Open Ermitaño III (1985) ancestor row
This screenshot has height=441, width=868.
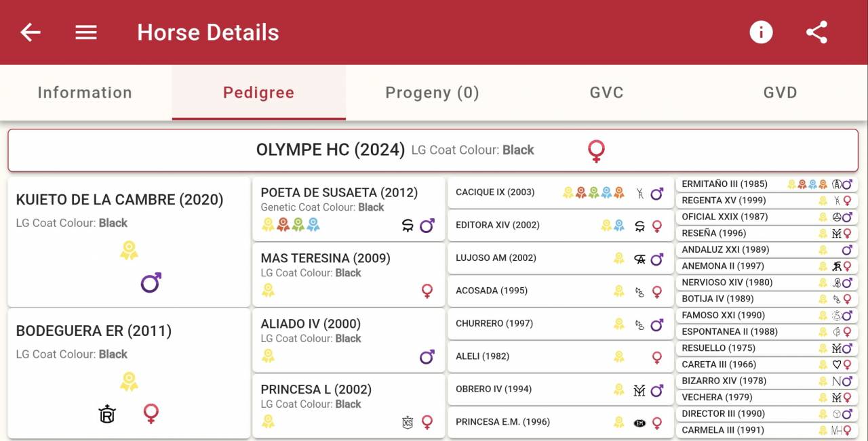click(x=732, y=184)
